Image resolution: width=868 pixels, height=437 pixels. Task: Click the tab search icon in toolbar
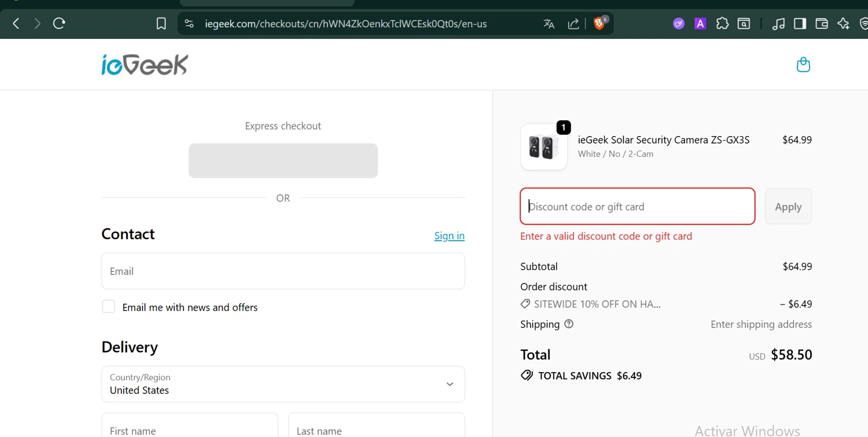[x=744, y=24]
